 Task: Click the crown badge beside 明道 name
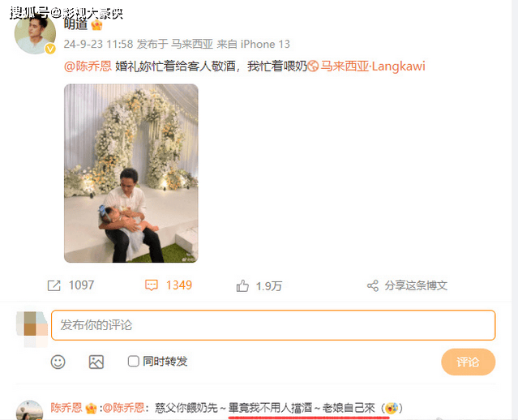point(96,25)
